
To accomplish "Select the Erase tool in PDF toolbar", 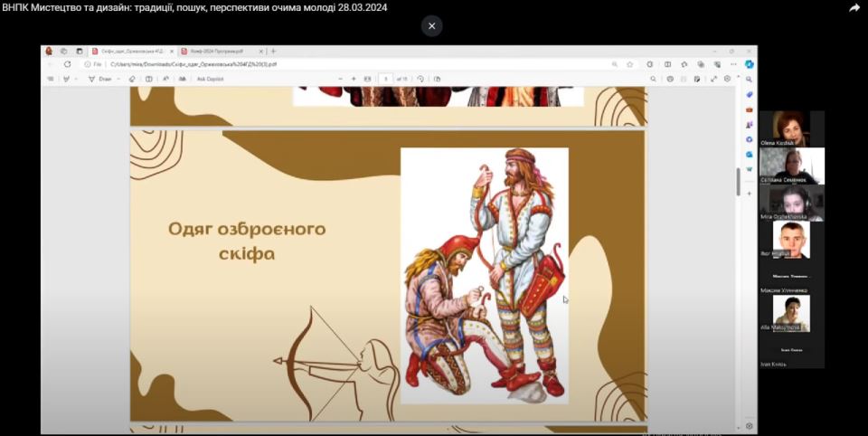I will pos(132,79).
